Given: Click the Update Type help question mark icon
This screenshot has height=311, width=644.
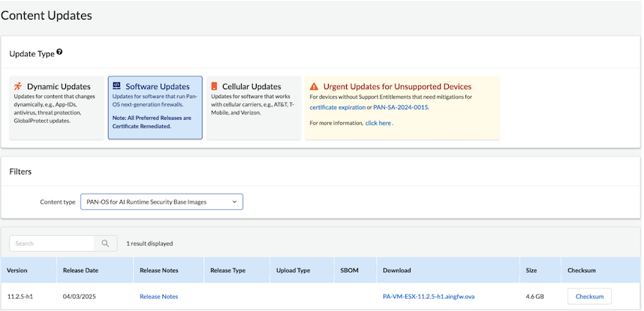Looking at the screenshot, I should point(59,52).
